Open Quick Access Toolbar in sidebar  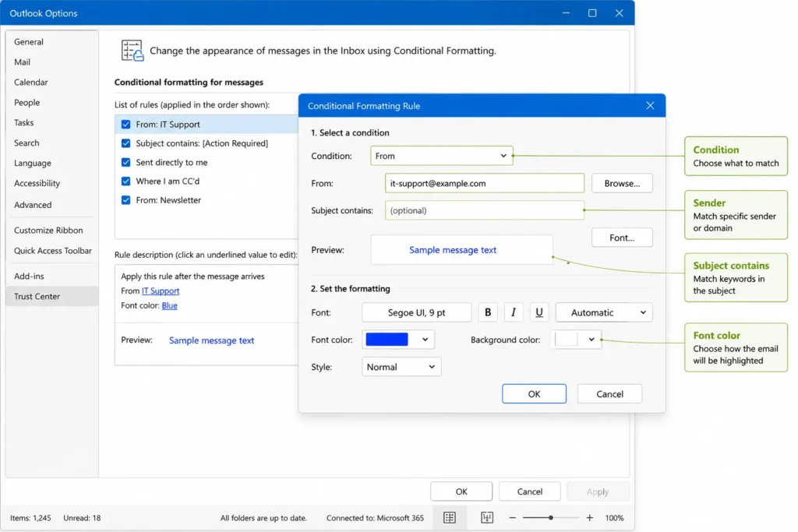pyautogui.click(x=51, y=250)
